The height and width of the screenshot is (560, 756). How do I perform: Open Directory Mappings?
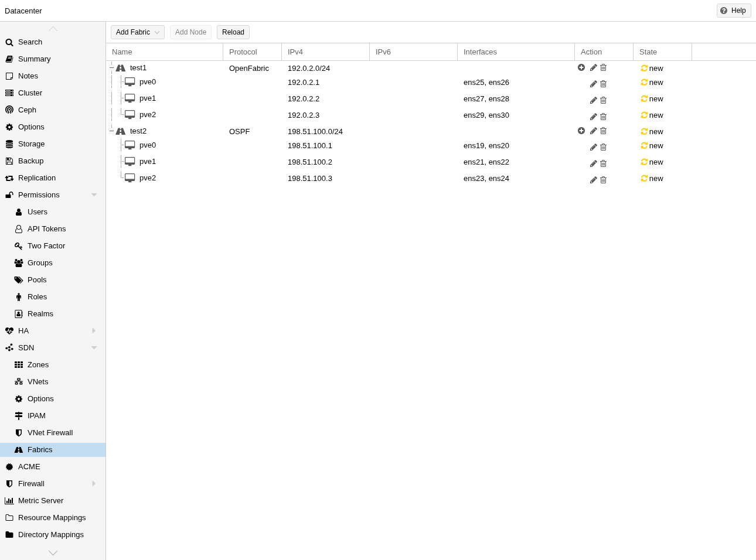point(53,535)
